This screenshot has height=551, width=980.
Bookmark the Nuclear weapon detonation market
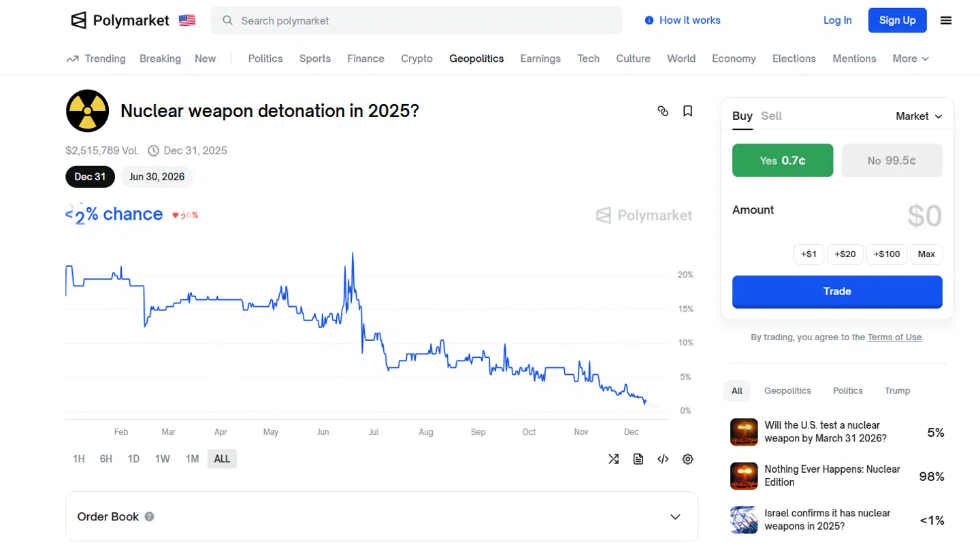point(687,110)
